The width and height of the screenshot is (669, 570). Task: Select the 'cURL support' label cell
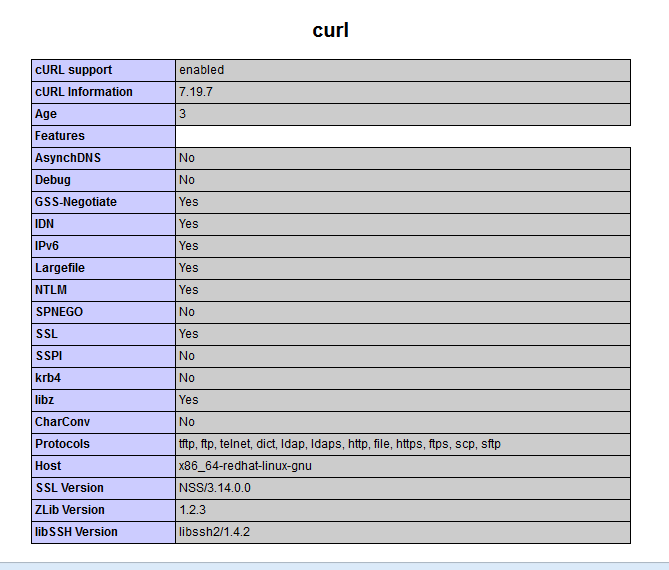[103, 70]
